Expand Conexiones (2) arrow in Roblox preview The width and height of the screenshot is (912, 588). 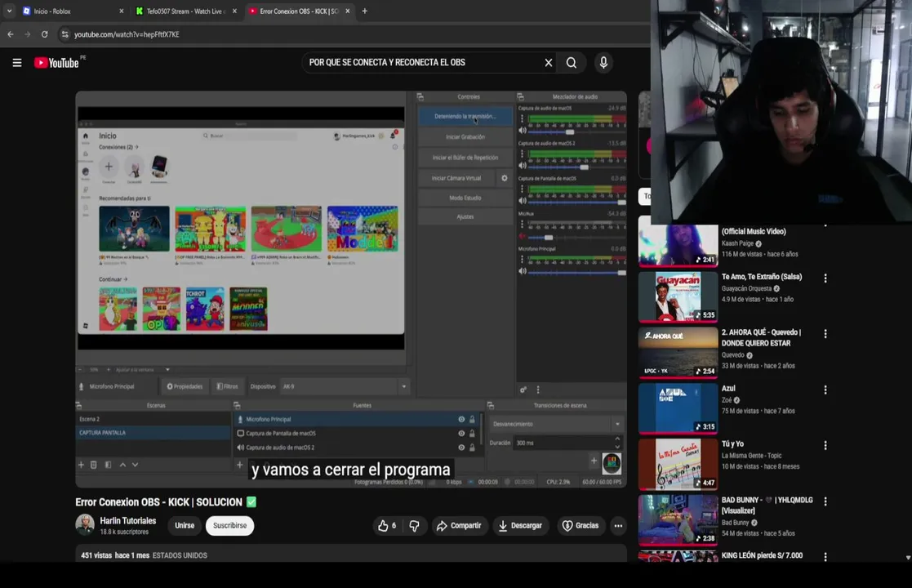(x=136, y=147)
